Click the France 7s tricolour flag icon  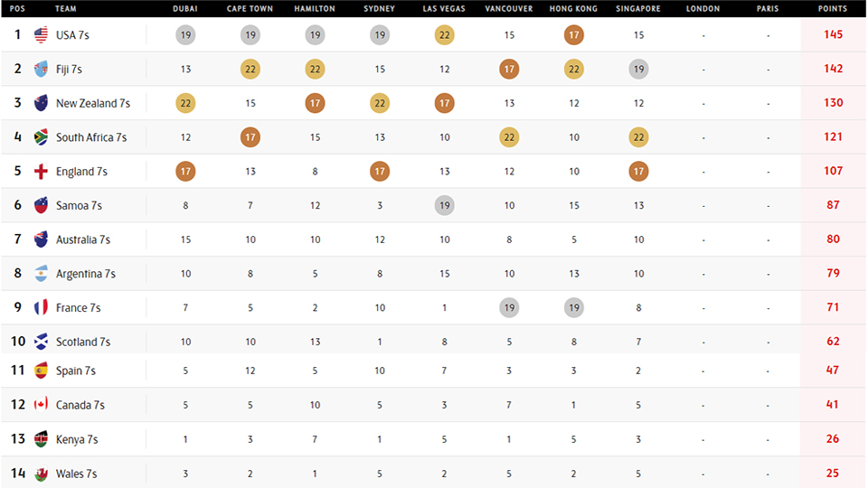click(x=41, y=307)
